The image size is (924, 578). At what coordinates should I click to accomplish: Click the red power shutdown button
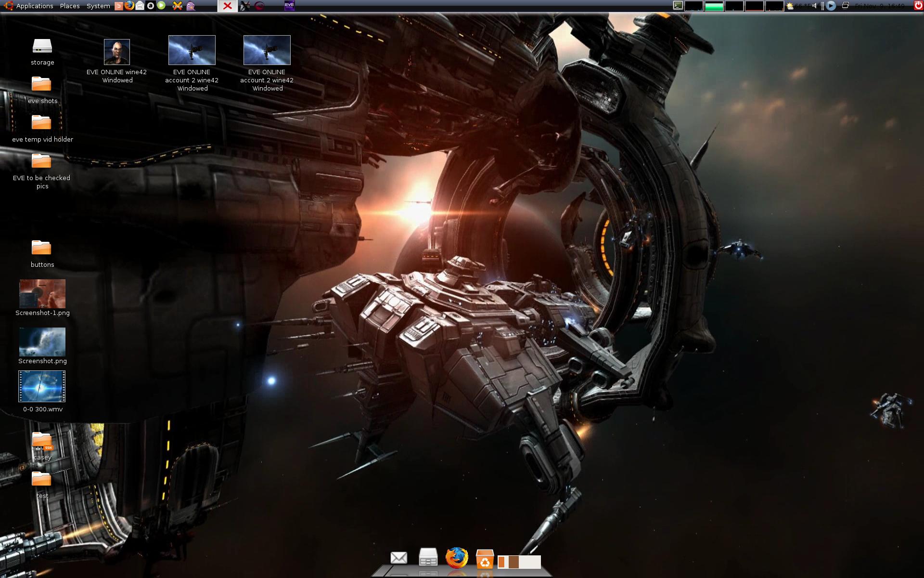tap(918, 6)
